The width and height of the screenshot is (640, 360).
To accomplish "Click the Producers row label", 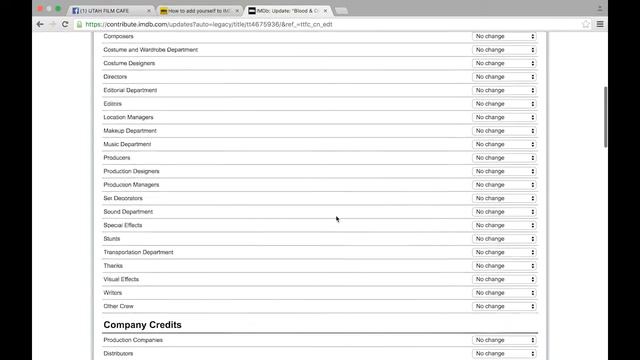I will tap(117, 158).
